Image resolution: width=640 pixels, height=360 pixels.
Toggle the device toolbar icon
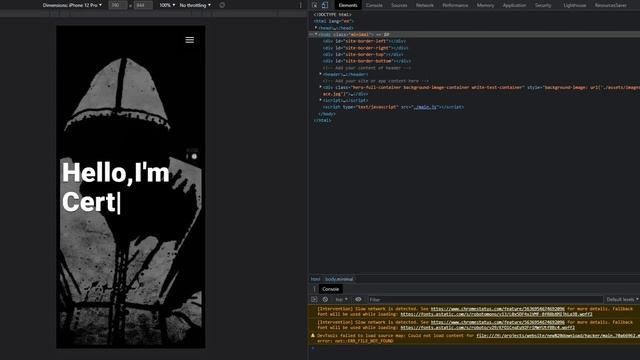click(325, 5)
